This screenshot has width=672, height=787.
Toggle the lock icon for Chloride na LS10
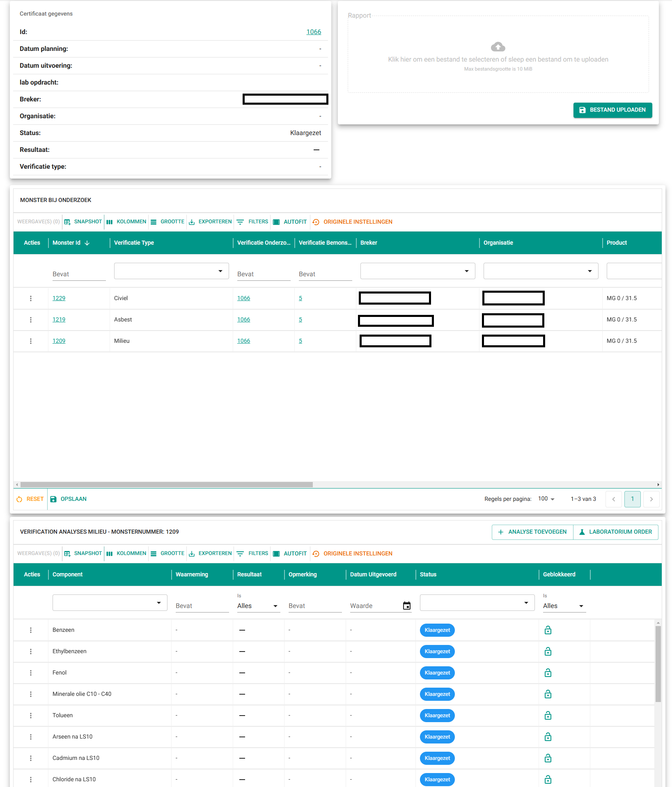(x=548, y=780)
